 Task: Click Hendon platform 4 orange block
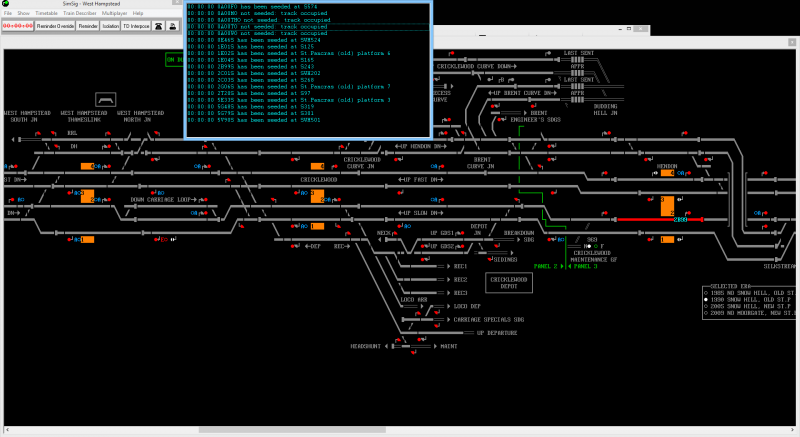(667, 173)
